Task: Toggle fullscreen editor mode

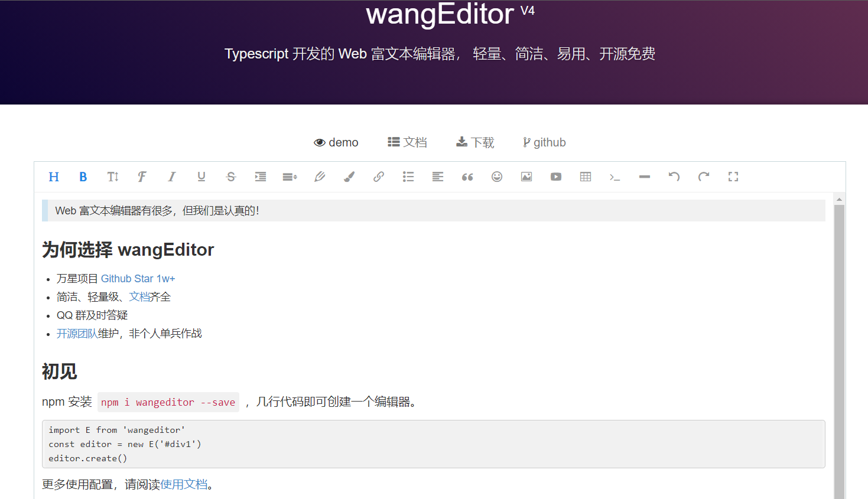Action: (x=733, y=177)
